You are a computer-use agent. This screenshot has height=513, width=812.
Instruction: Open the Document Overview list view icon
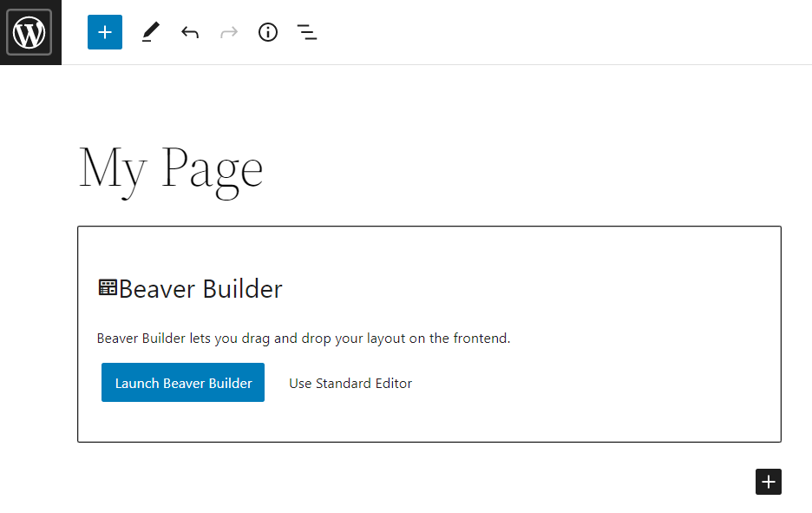(x=307, y=32)
